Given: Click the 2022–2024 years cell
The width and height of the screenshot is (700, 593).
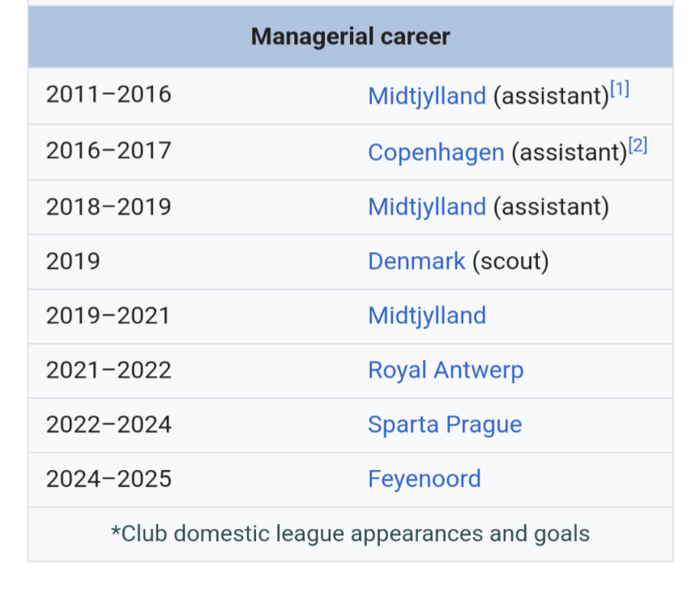Looking at the screenshot, I should pos(109,425).
